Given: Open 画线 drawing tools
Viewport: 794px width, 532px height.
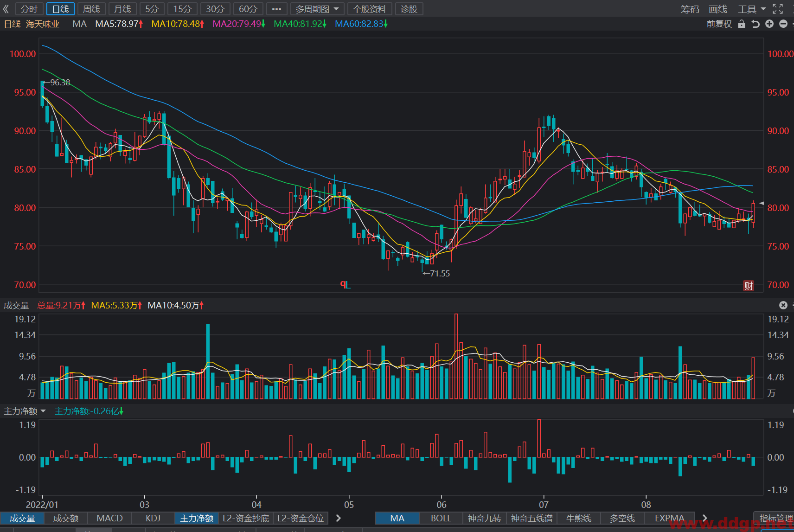Looking at the screenshot, I should (718, 9).
